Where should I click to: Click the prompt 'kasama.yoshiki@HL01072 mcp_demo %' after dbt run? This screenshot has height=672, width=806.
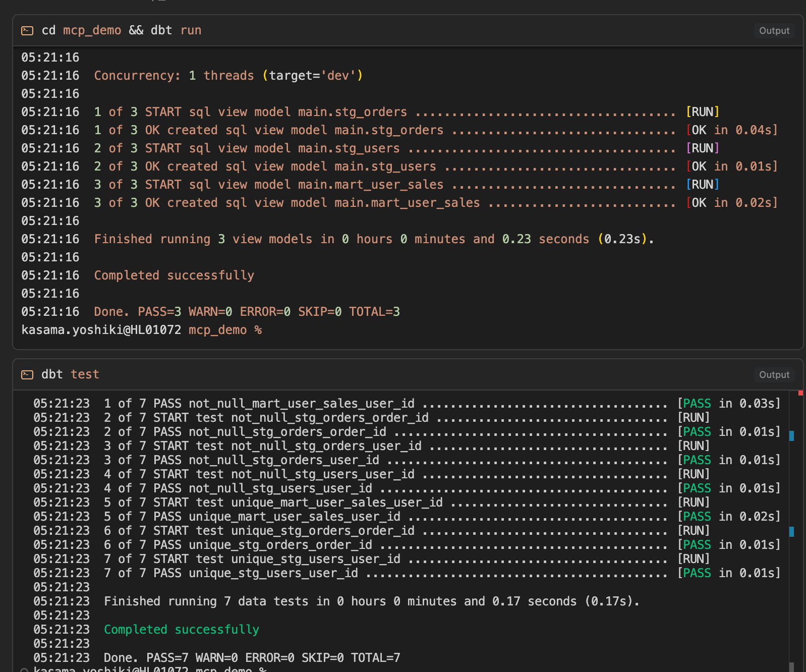[142, 330]
